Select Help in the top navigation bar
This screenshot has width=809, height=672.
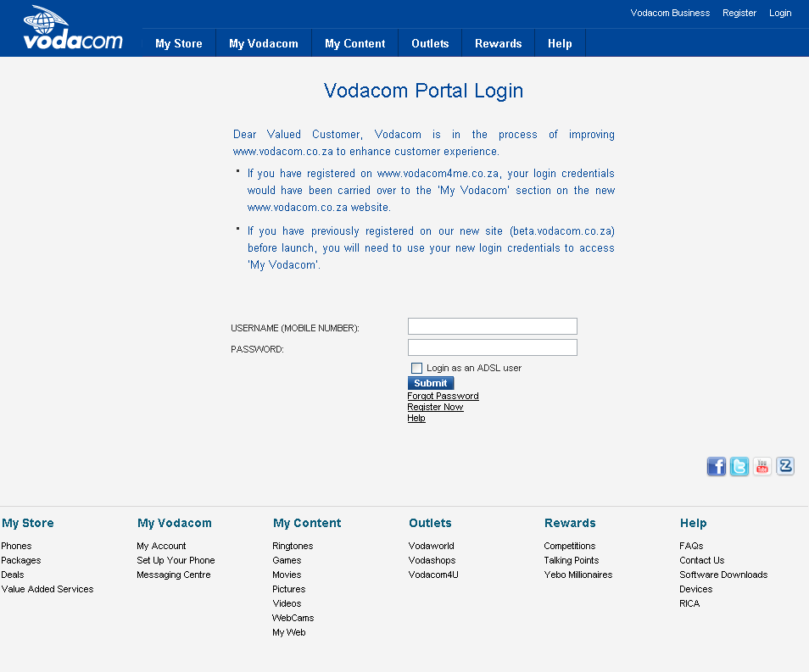click(560, 43)
